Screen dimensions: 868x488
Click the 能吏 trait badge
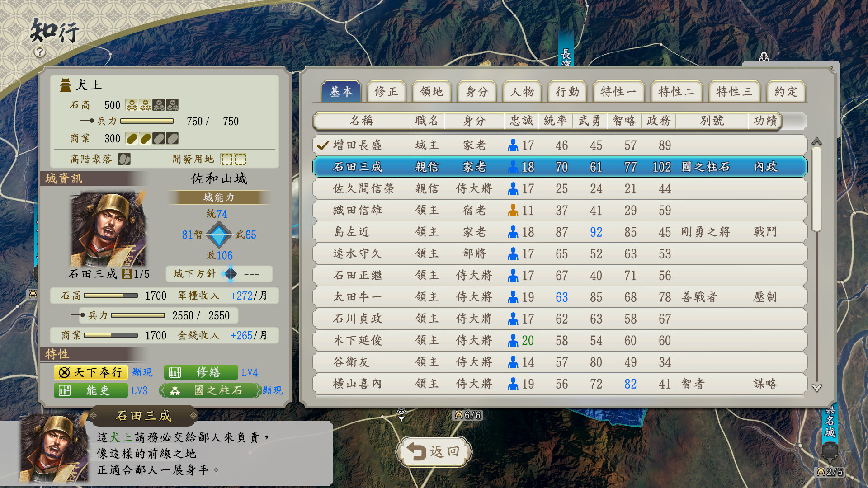(90, 390)
